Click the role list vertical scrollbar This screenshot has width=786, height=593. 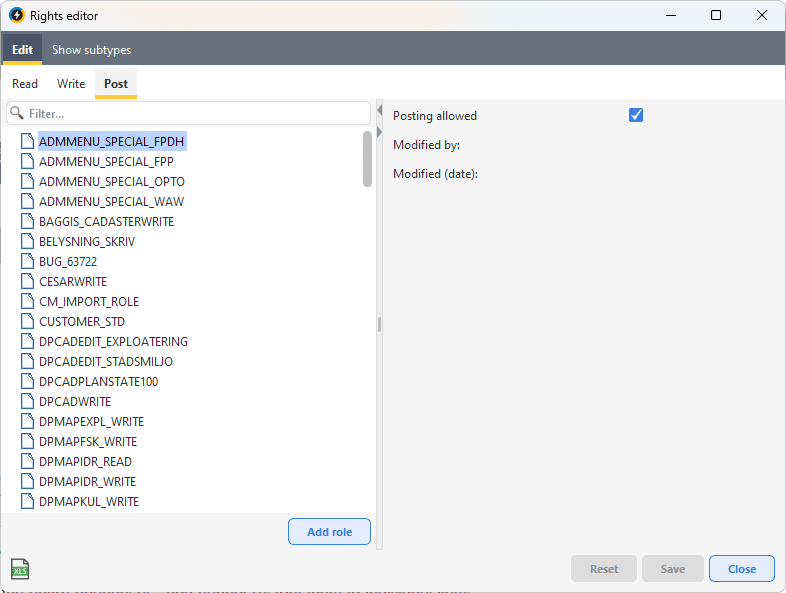pyautogui.click(x=367, y=160)
